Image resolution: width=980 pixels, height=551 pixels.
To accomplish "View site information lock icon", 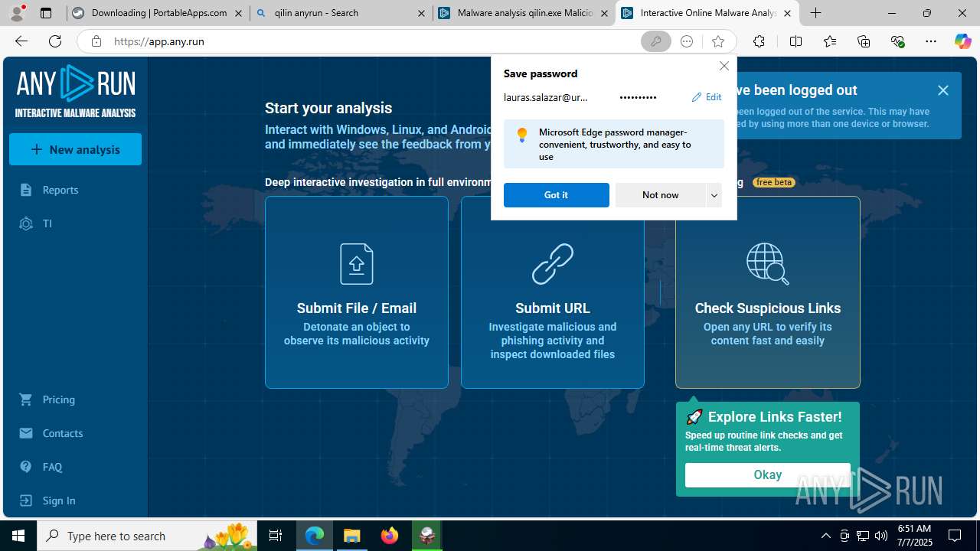I will 96,41.
